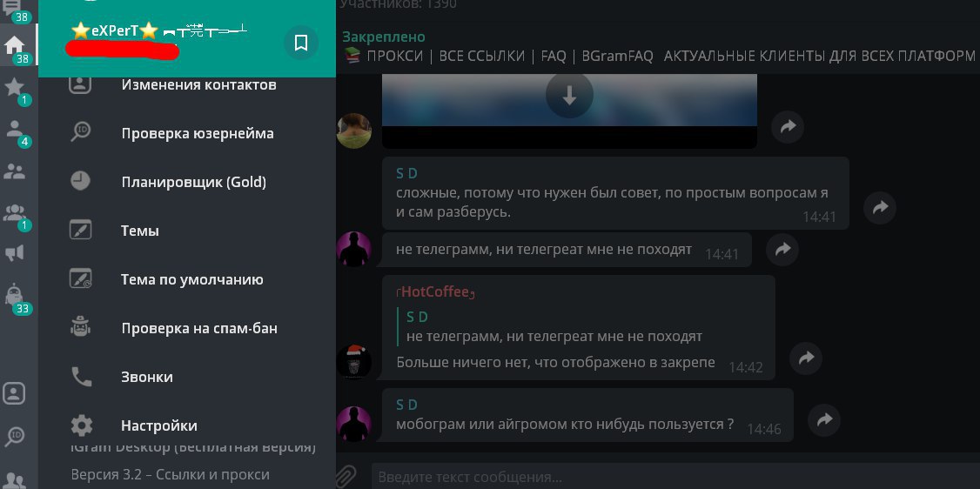Forward the мобограм или айгромом message
Viewport: 980px width, 489px height.
pyautogui.click(x=823, y=419)
